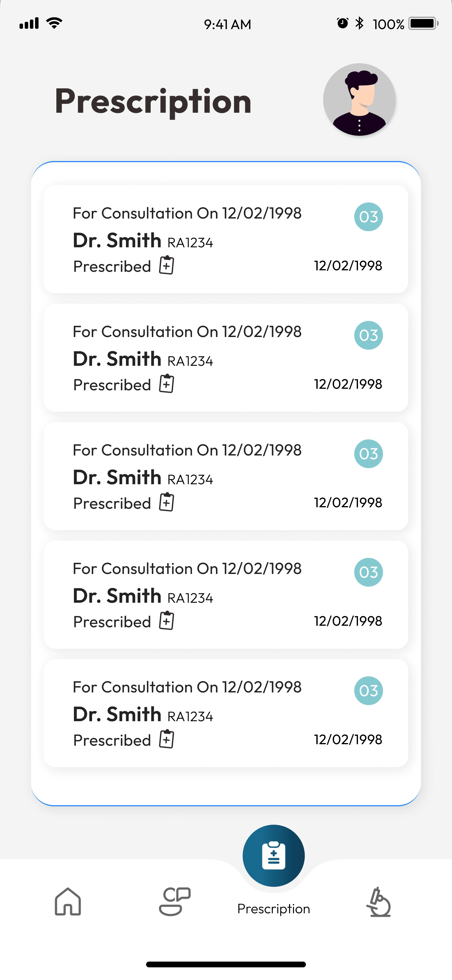Open the Home tab icon

[x=68, y=901]
